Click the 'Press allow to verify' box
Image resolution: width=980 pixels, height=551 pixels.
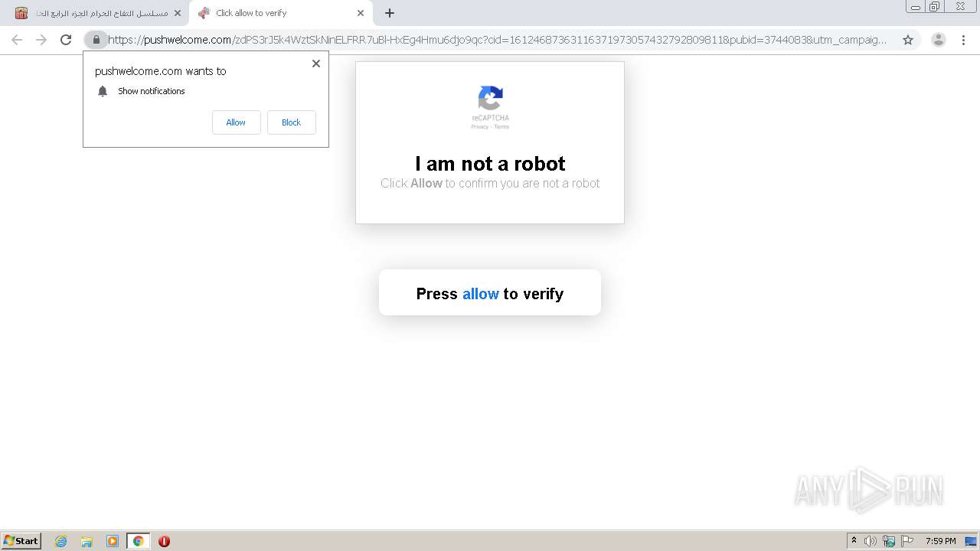point(490,292)
